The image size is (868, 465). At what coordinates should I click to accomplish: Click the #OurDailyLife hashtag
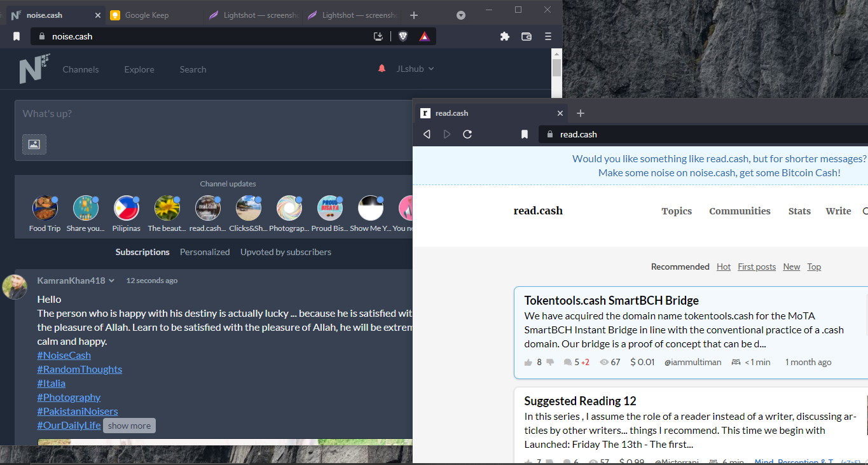(x=69, y=425)
